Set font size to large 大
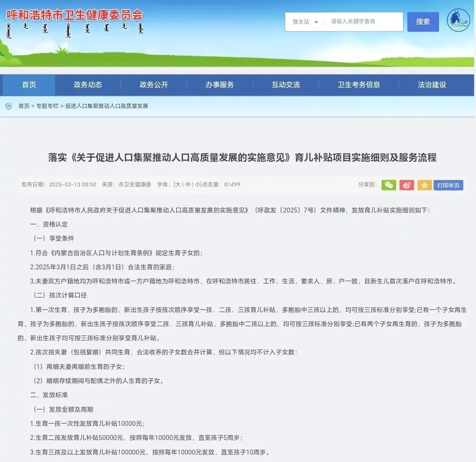The height and width of the screenshot is (462, 476). coord(178,185)
